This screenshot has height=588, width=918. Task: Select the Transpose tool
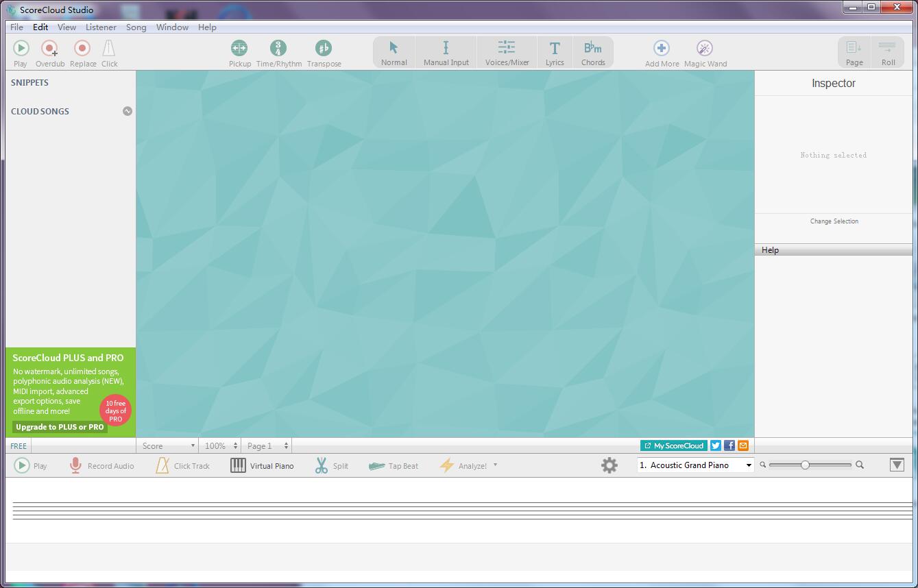(x=324, y=49)
